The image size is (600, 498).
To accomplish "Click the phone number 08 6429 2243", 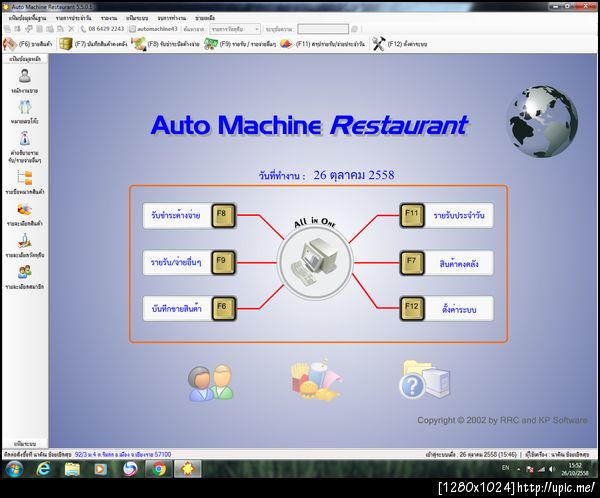I will 106,29.
